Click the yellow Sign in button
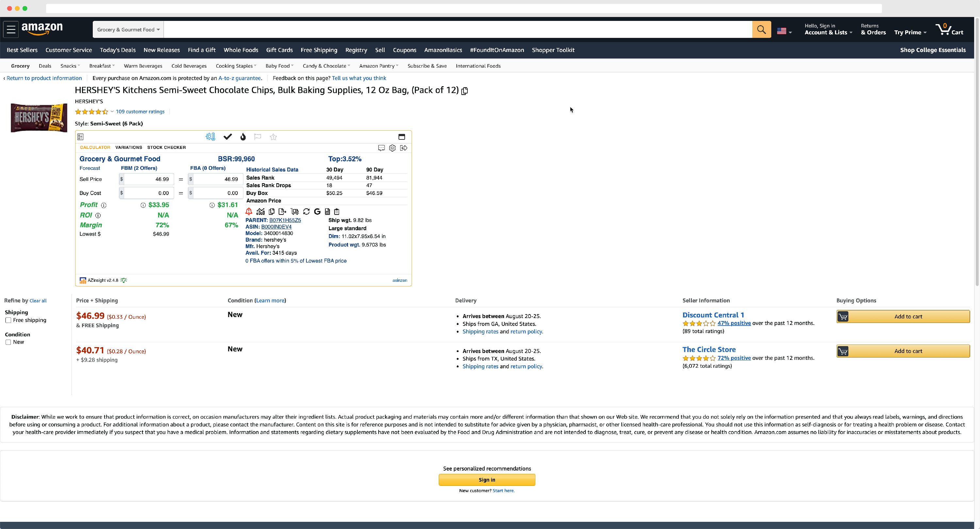Image resolution: width=980 pixels, height=529 pixels. click(487, 480)
